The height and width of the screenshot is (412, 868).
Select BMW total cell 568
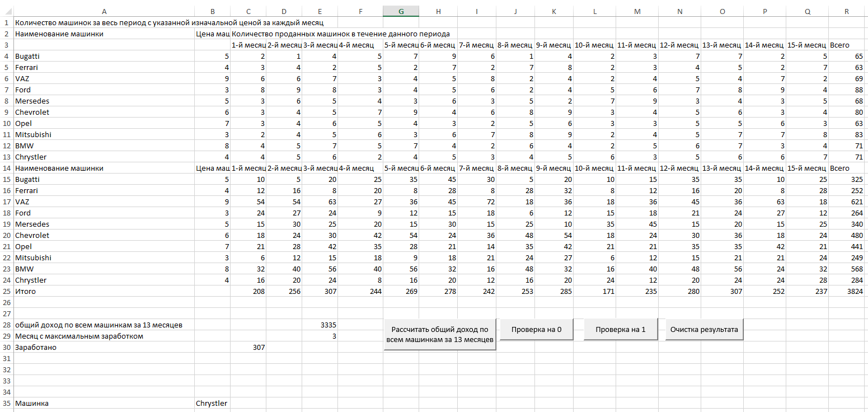coord(848,269)
